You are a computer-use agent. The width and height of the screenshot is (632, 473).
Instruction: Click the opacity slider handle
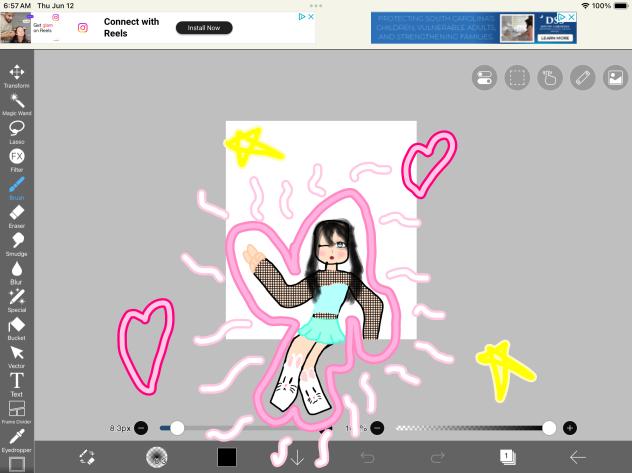point(549,428)
